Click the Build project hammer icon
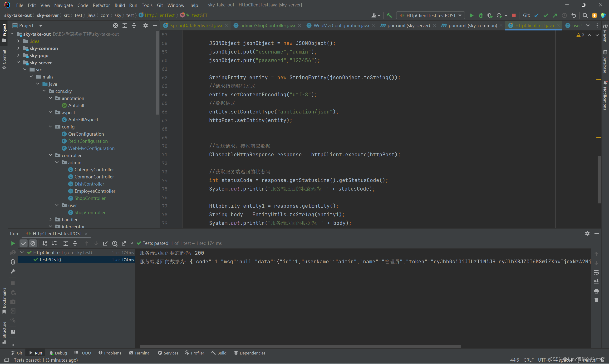 pos(389,15)
